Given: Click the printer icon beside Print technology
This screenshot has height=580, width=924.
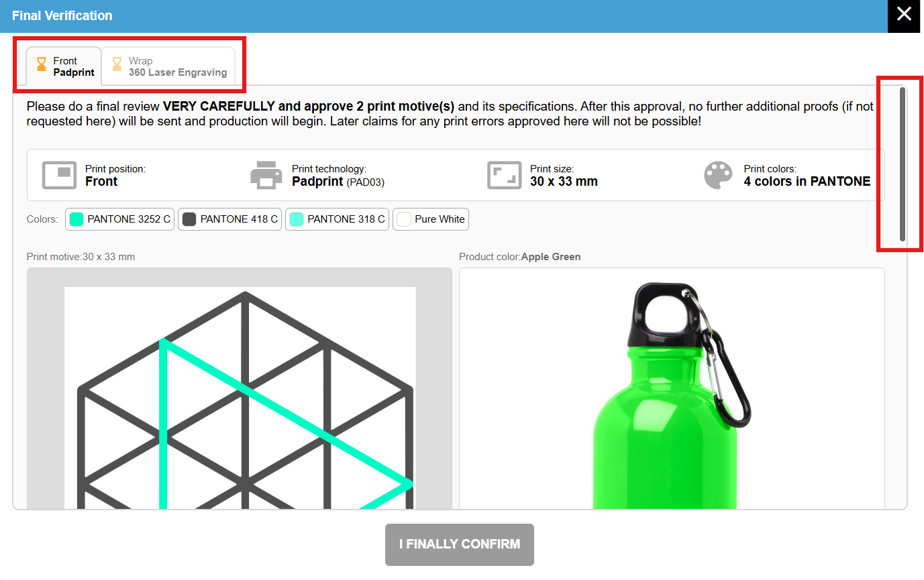Looking at the screenshot, I should pyautogui.click(x=266, y=175).
